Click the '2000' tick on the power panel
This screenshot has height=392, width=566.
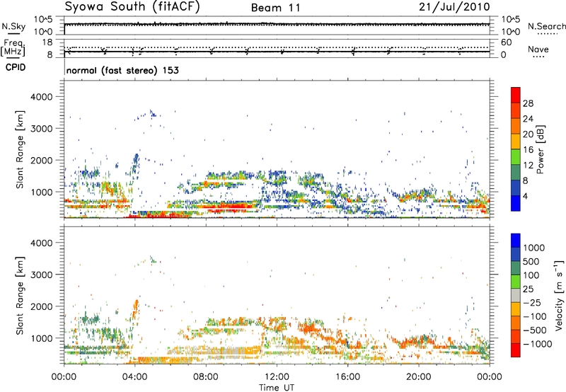click(41, 160)
